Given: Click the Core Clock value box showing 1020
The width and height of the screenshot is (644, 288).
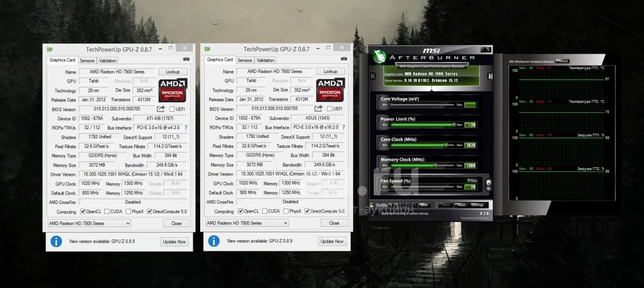Looking at the screenshot, I should click(470, 145).
